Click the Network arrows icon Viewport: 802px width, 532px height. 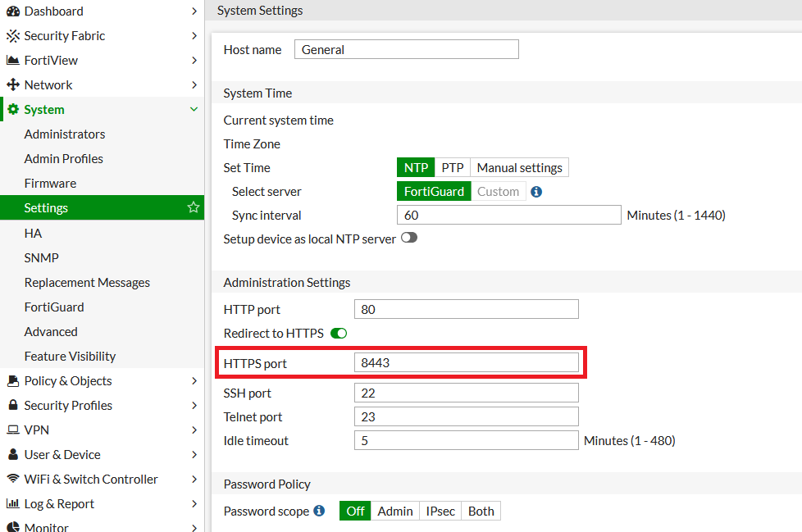pos(13,85)
